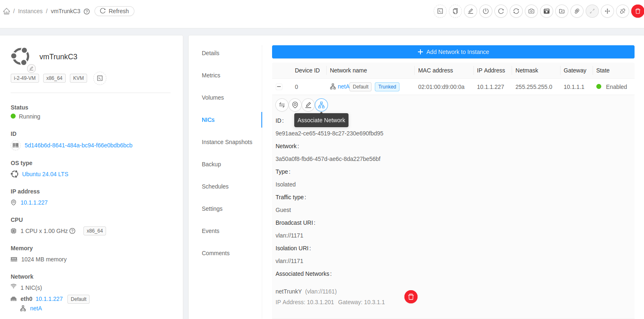The width and height of the screenshot is (644, 319).
Task: Click the help icon next to vmTrunkC3 breadcrumb
Action: pos(87,12)
